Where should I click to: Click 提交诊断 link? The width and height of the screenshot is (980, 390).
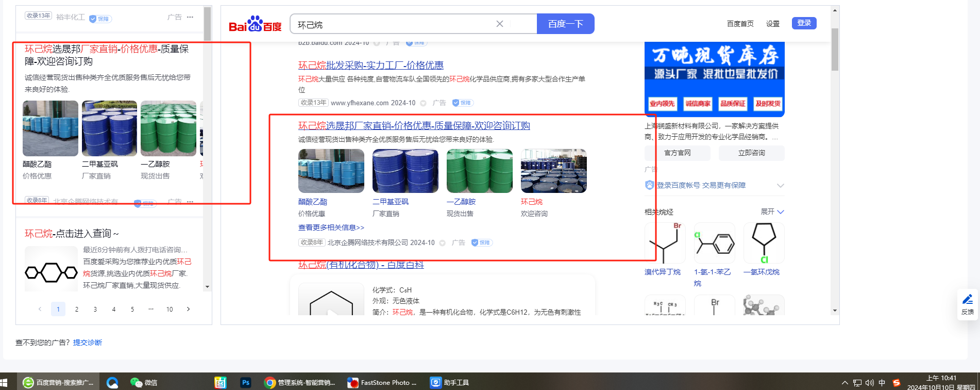click(x=88, y=343)
